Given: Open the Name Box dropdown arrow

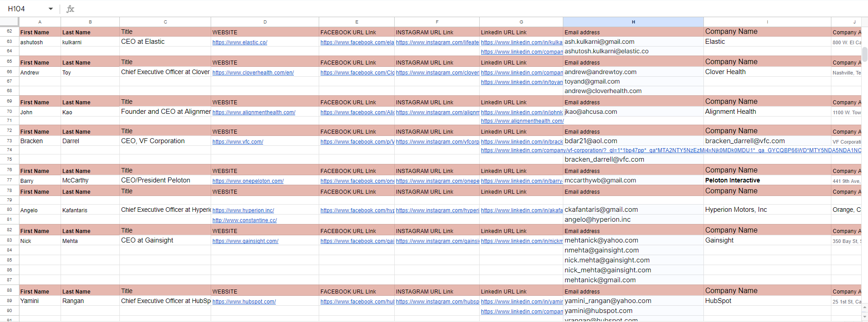Looking at the screenshot, I should click(51, 9).
